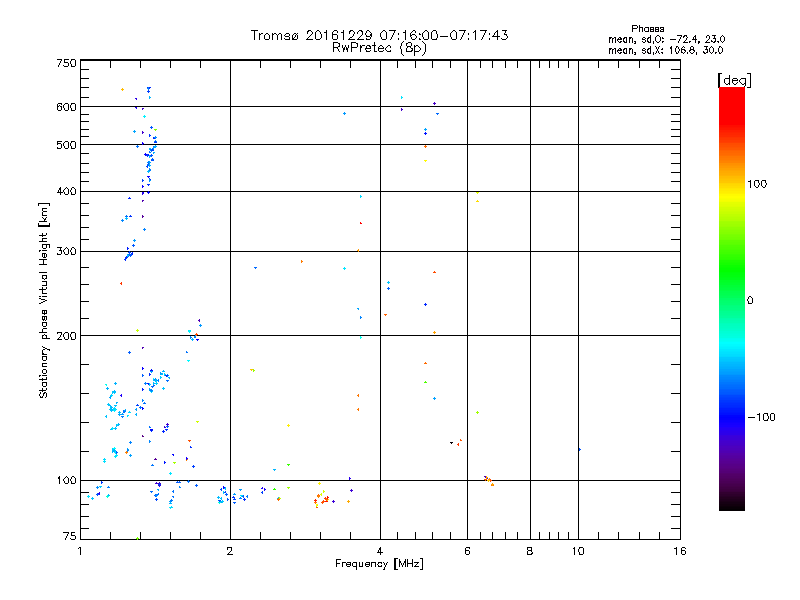Click the x-axis tick label '6'
This screenshot has height=600, width=800.
467,551
